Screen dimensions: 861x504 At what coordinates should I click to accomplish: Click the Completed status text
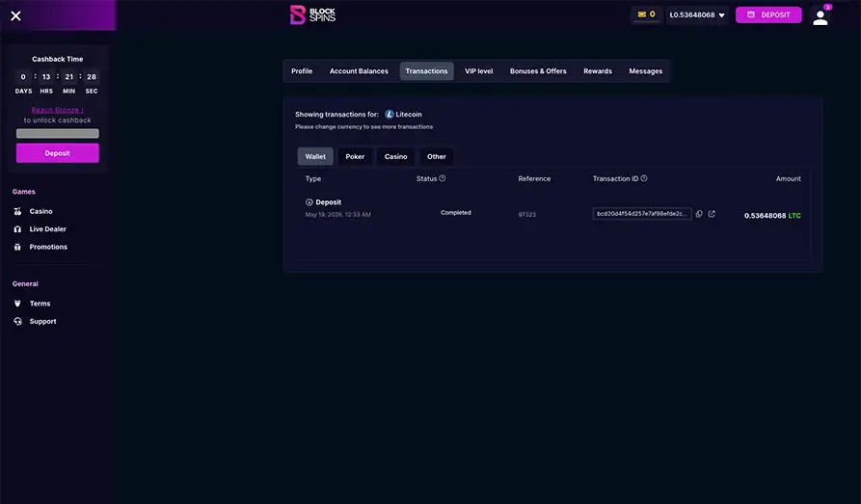click(456, 213)
